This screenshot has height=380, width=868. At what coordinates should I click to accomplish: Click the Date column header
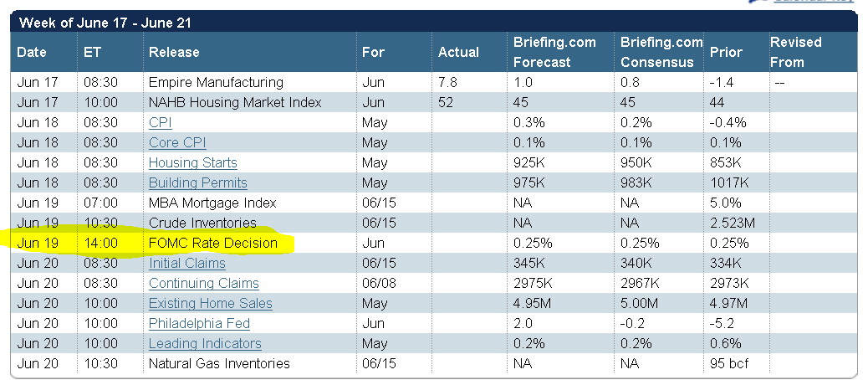point(32,52)
